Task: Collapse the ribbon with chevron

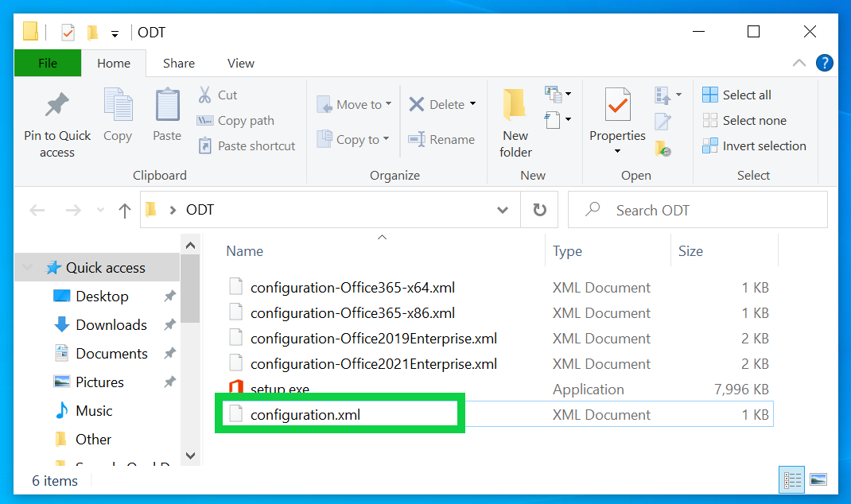Action: [x=799, y=63]
